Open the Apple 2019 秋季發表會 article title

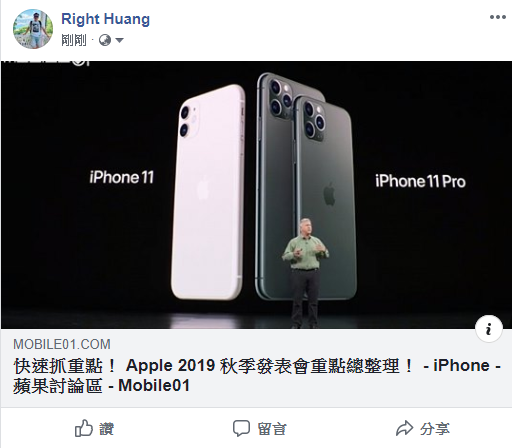point(257,376)
